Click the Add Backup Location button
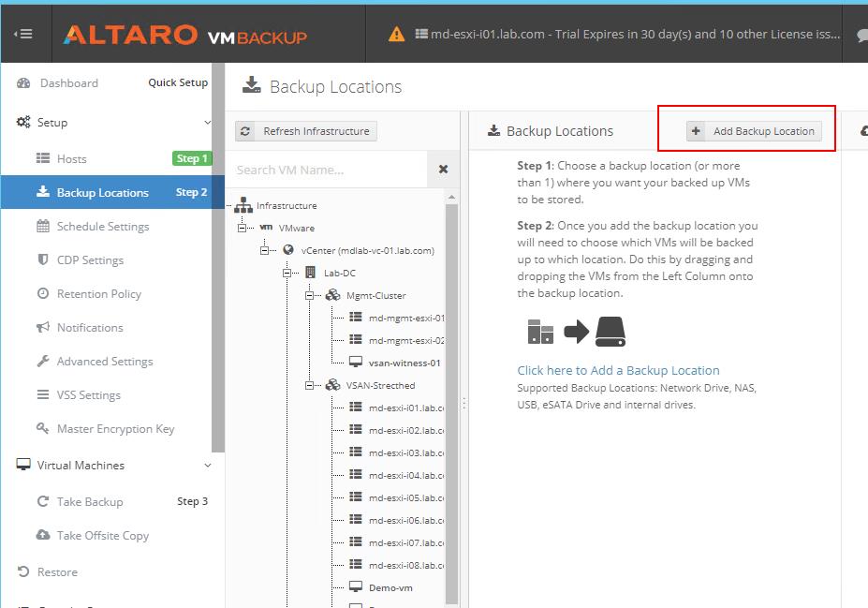This screenshot has width=868, height=608. coord(754,131)
